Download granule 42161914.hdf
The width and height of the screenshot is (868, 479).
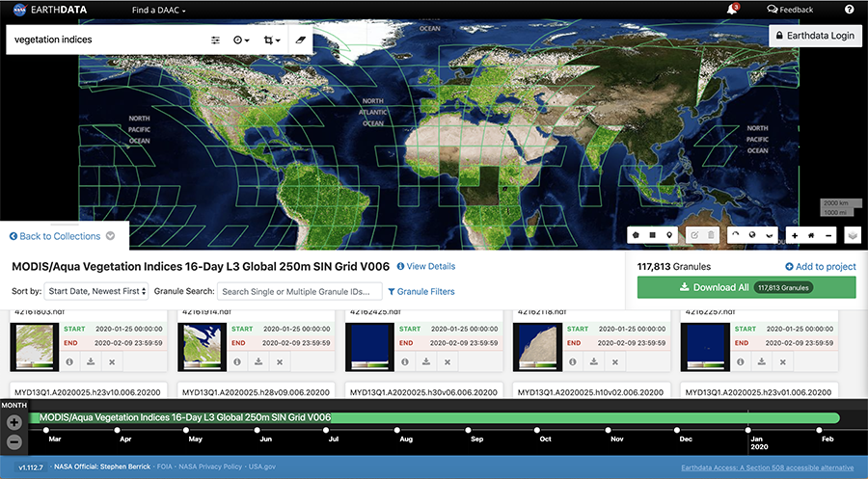pos(258,361)
